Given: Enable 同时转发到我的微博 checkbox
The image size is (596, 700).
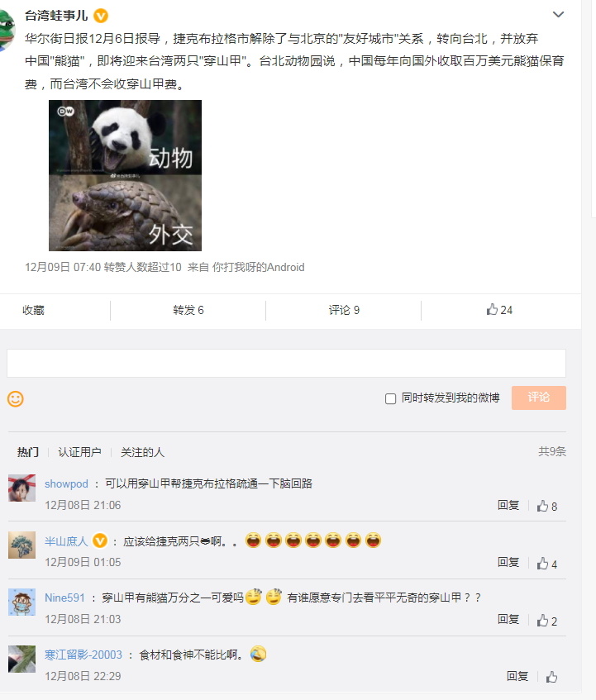Looking at the screenshot, I should (x=391, y=398).
